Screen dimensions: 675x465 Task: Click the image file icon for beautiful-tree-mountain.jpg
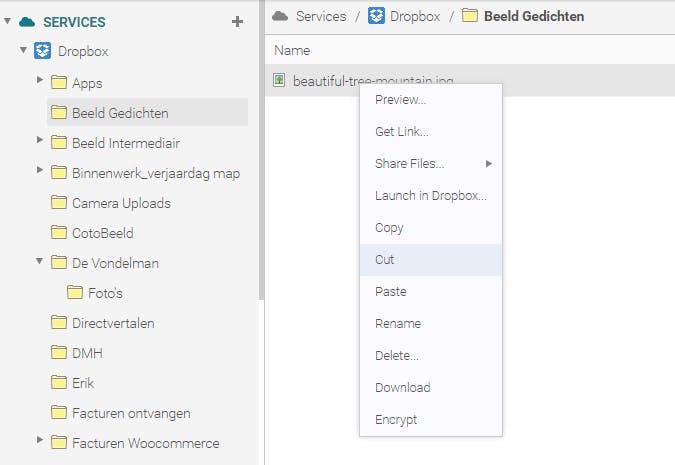click(x=280, y=80)
